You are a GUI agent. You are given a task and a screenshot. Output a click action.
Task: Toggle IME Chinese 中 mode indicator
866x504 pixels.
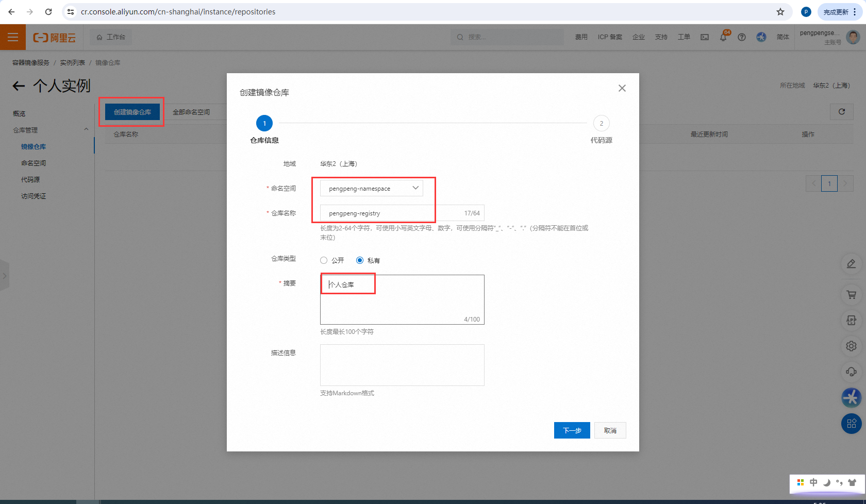[x=813, y=482]
